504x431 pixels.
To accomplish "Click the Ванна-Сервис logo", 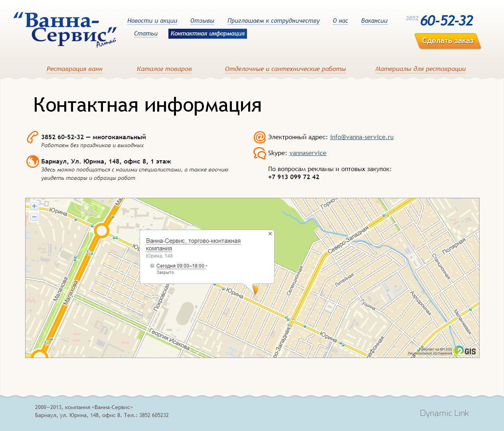I will tap(65, 30).
